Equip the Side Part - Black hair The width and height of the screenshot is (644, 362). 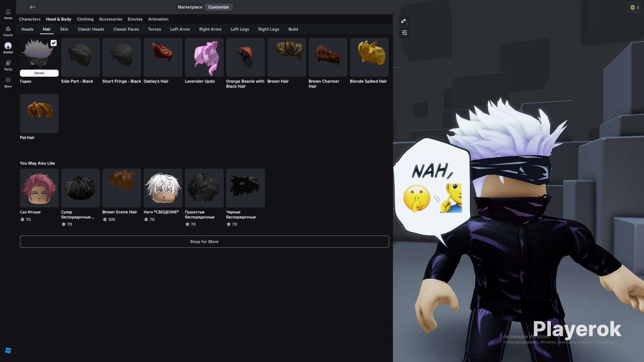pos(80,57)
